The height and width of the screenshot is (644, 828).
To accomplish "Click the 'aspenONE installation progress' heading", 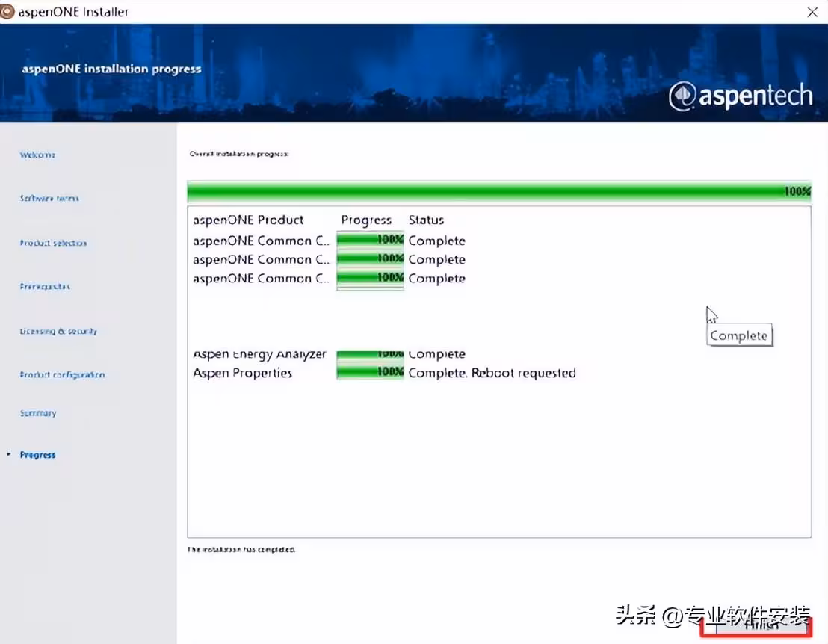I will (111, 69).
